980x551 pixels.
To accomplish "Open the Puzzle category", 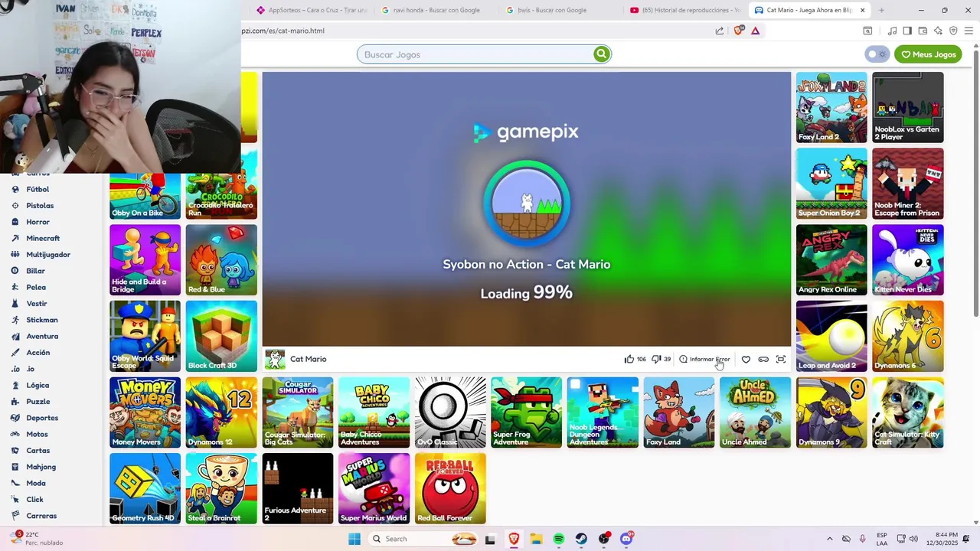I will click(x=38, y=401).
